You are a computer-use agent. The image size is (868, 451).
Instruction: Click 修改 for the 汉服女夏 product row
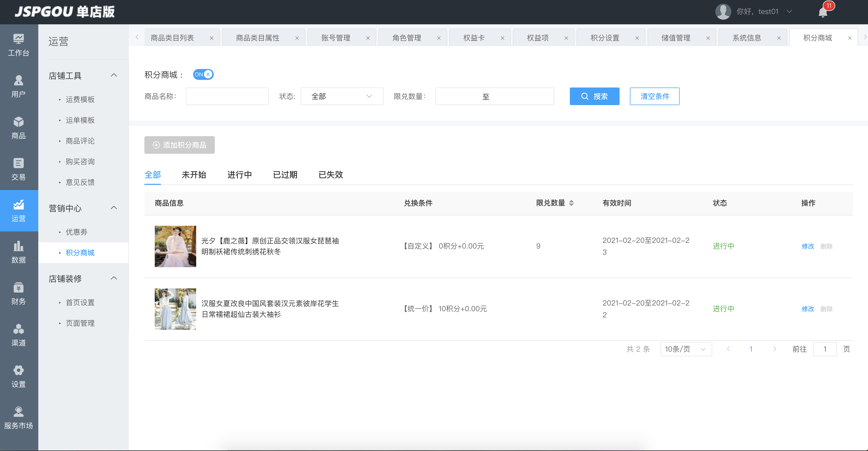click(808, 309)
